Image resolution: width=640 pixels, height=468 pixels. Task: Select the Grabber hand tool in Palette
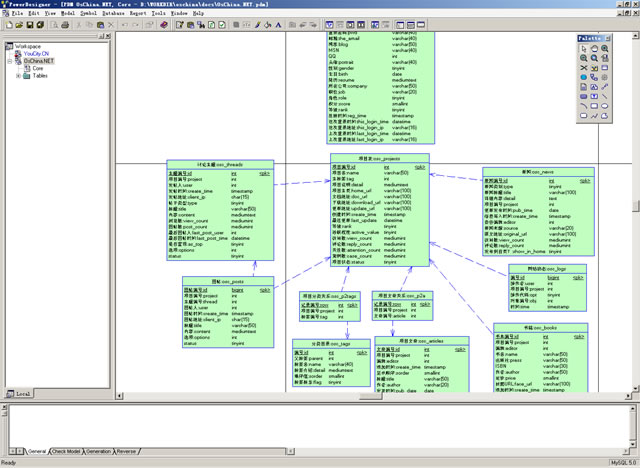point(594,49)
